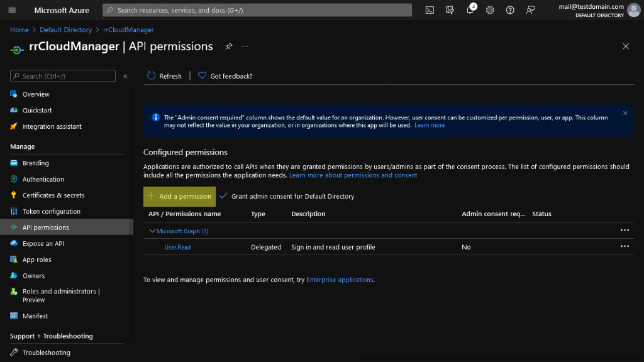Click the App roles icon
Viewport: 644px width, 362px height.
(x=14, y=259)
